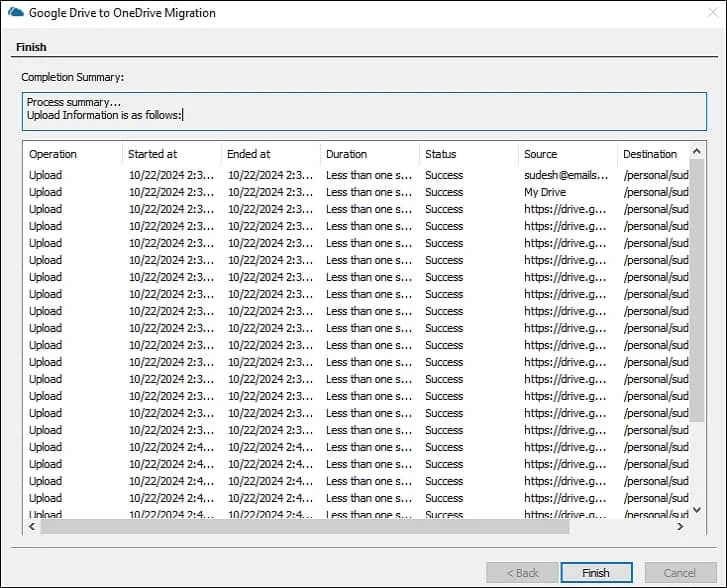Screen dimensions: 727x588
Task: Click the vertical scrollbar down arrow
Action: (696, 510)
